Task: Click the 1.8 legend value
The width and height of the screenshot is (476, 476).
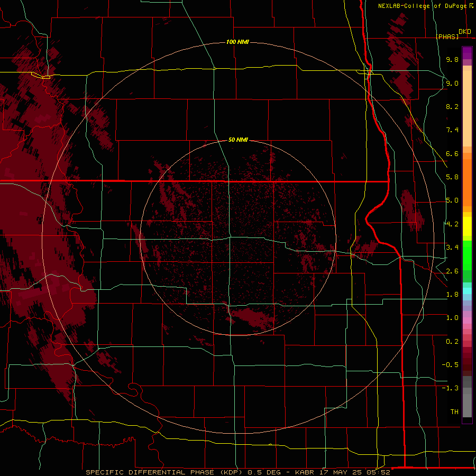Action: 452,295
